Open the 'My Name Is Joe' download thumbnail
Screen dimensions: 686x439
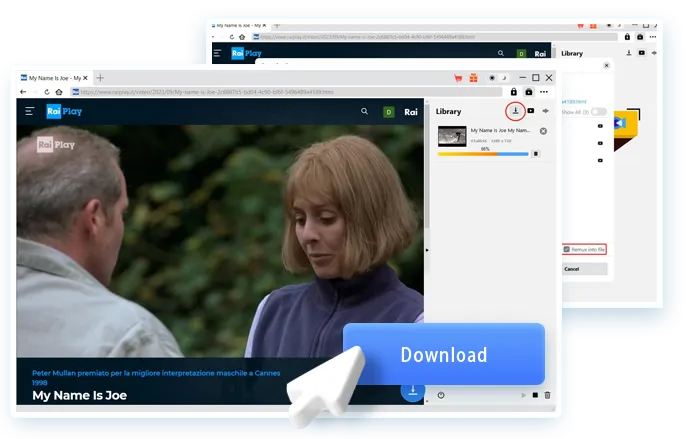(x=452, y=136)
